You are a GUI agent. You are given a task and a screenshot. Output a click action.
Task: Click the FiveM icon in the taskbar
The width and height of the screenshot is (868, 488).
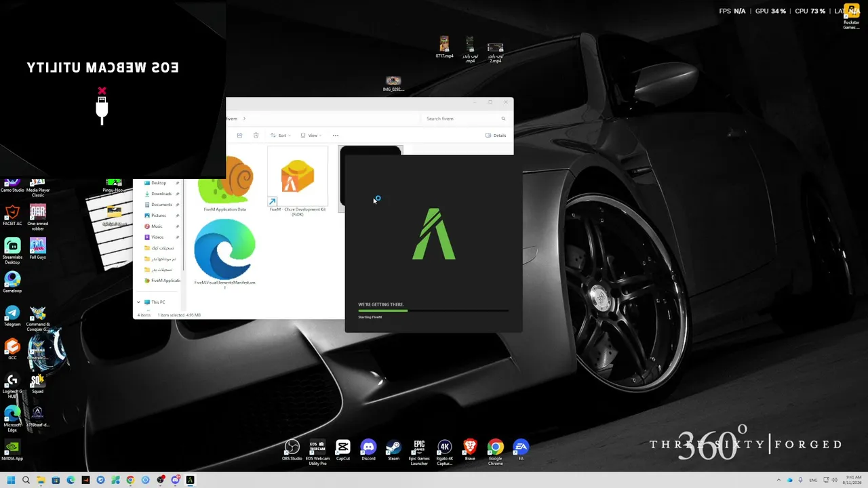[190, 481]
